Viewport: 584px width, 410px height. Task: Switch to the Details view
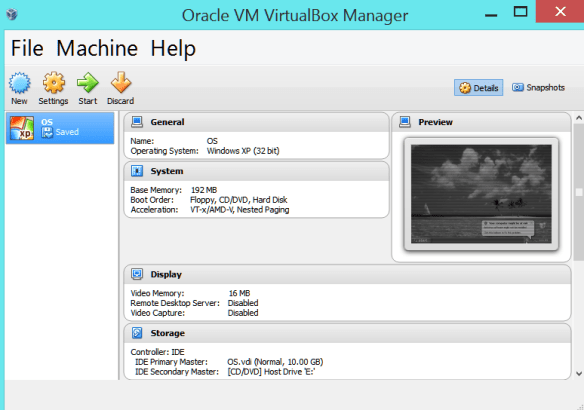(478, 88)
